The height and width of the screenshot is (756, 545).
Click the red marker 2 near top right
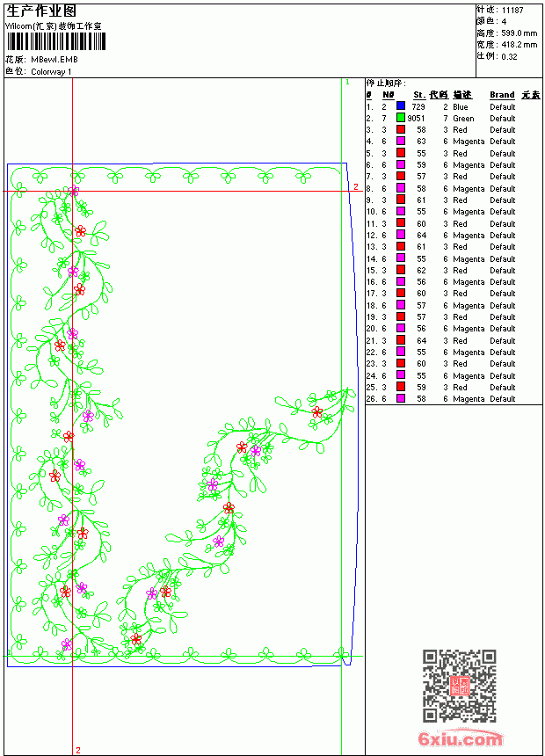point(356,186)
